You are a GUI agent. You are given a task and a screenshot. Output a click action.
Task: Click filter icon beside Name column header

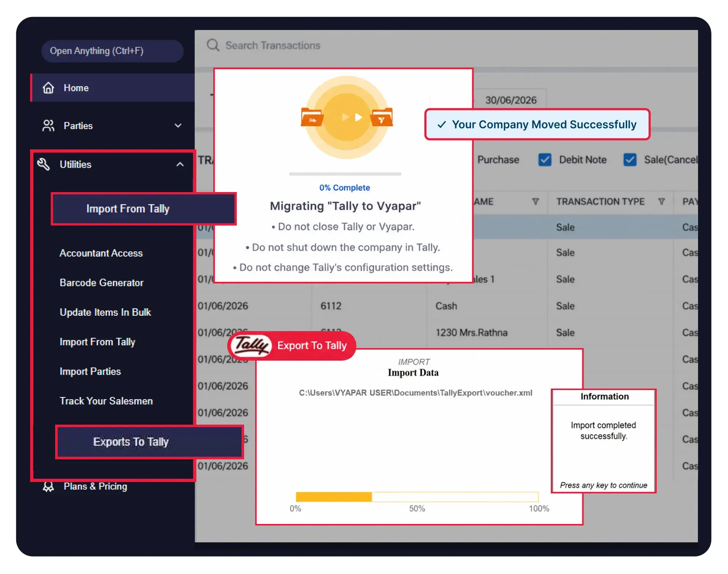click(x=535, y=201)
